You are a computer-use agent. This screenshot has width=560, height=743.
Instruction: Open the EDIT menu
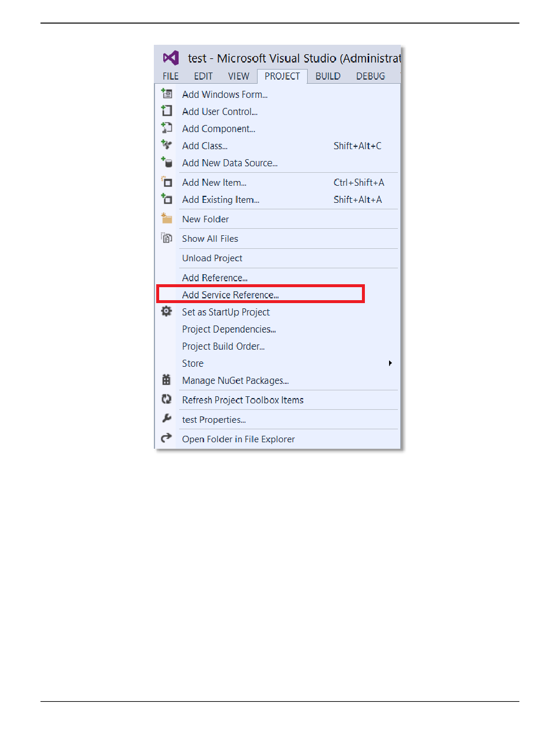203,76
